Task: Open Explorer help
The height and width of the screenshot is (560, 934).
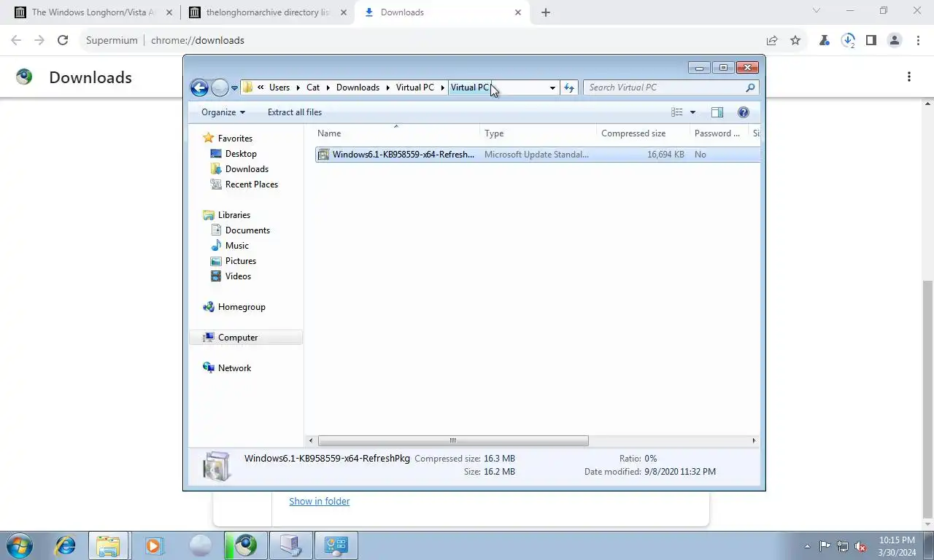Action: (x=744, y=112)
